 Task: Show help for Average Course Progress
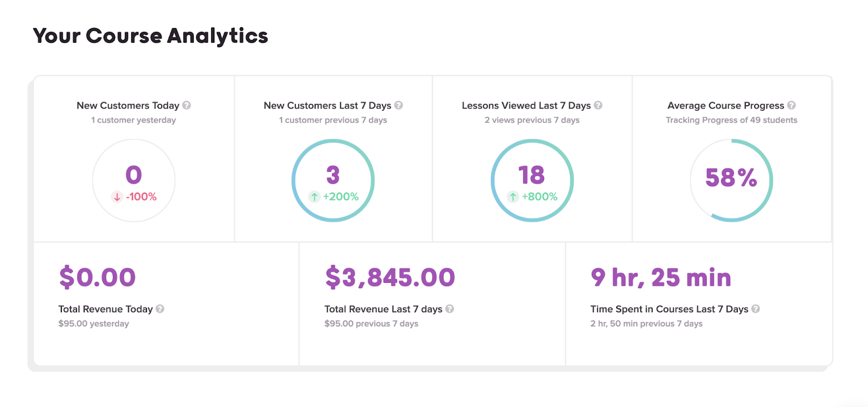coord(792,105)
